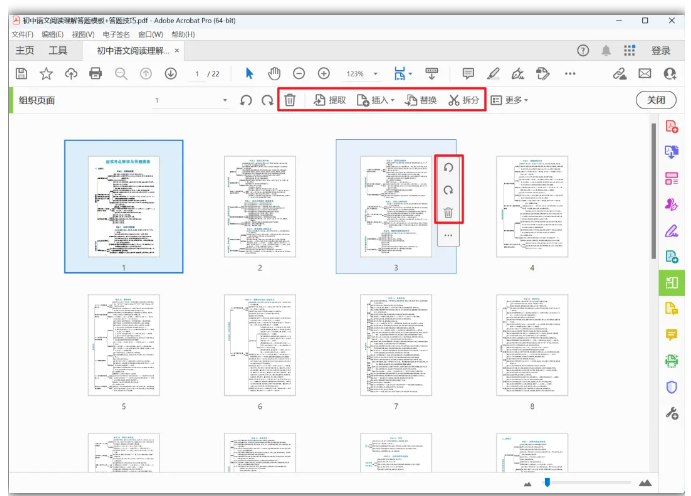Open Create PDF tool in right sidebar

click(671, 126)
